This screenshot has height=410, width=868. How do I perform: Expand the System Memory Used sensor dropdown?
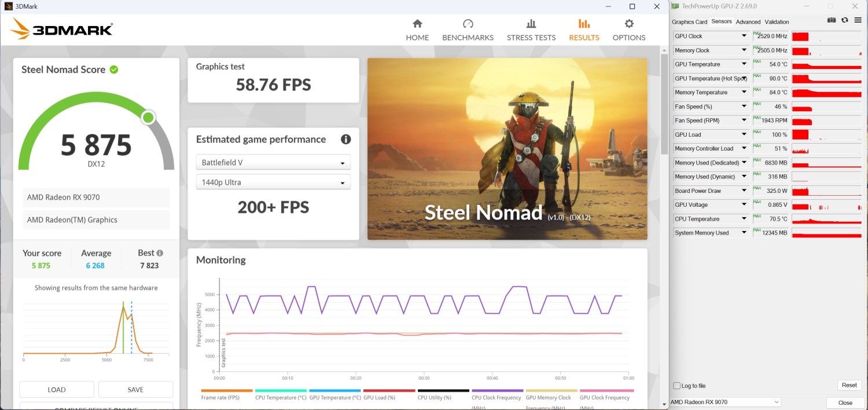coord(744,233)
